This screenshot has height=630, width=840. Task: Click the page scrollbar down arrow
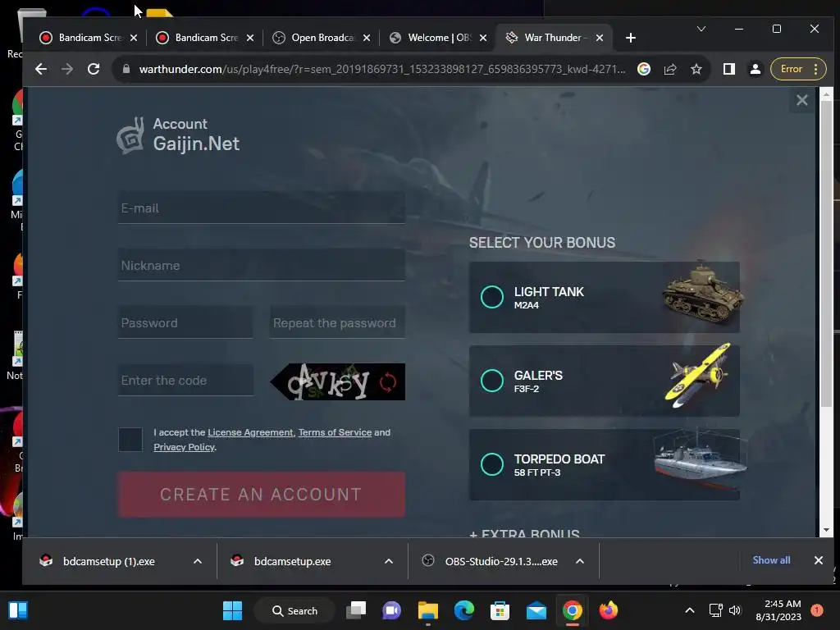pos(826,530)
